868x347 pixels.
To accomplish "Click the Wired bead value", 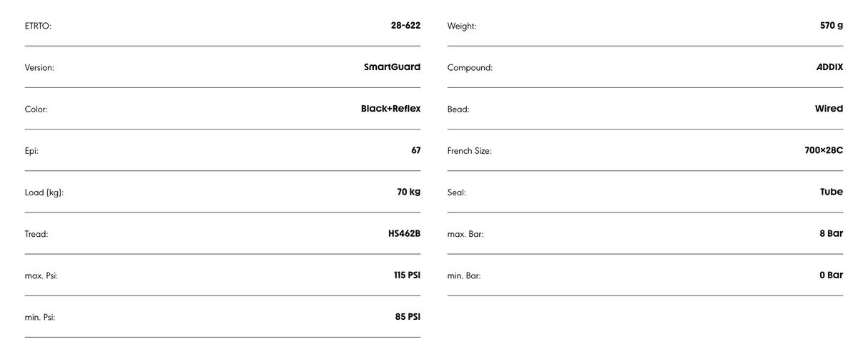I will pyautogui.click(x=829, y=109).
